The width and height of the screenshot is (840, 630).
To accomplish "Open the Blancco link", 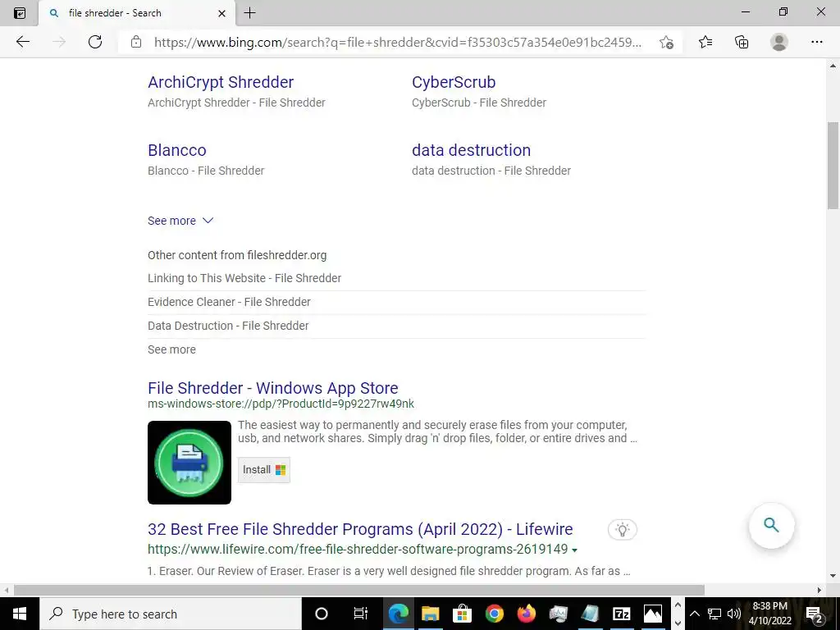I will click(177, 150).
